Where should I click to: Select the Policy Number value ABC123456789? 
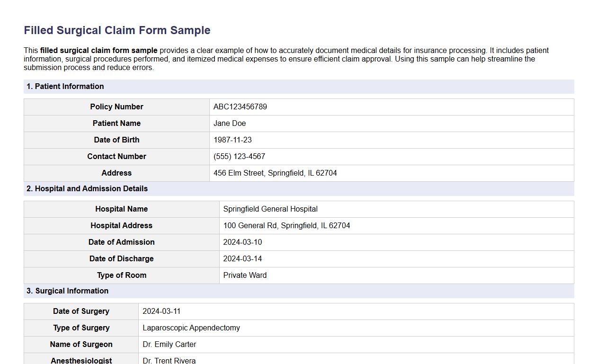point(240,107)
